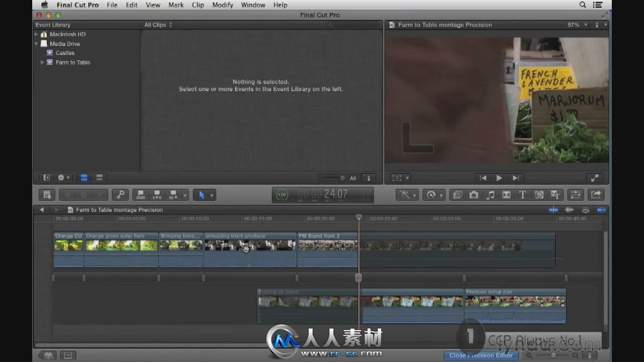Image resolution: width=644 pixels, height=362 pixels.
Task: Open the Photos browser camera icon
Action: point(473,195)
